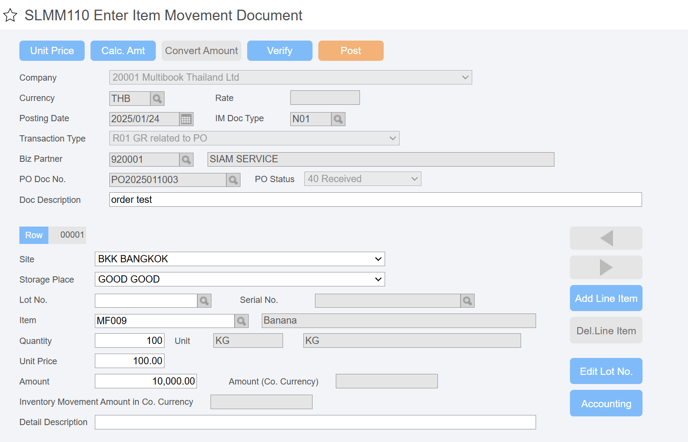Go to previous line item arrow
688x442 pixels.
[606, 238]
